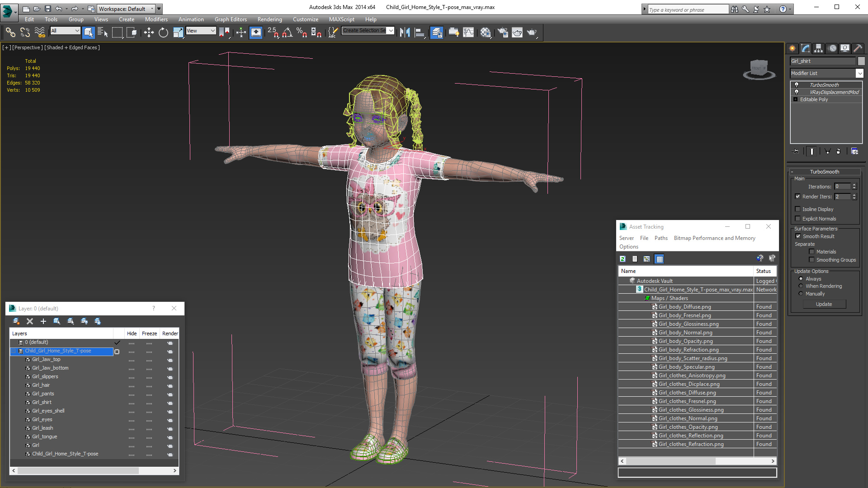Click the Update button in TurboSmooth

click(824, 304)
